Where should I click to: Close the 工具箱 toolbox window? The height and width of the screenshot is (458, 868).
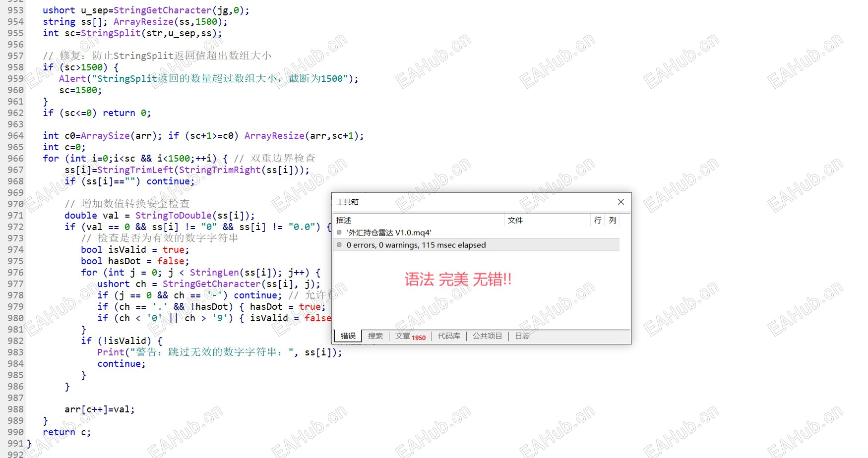620,202
